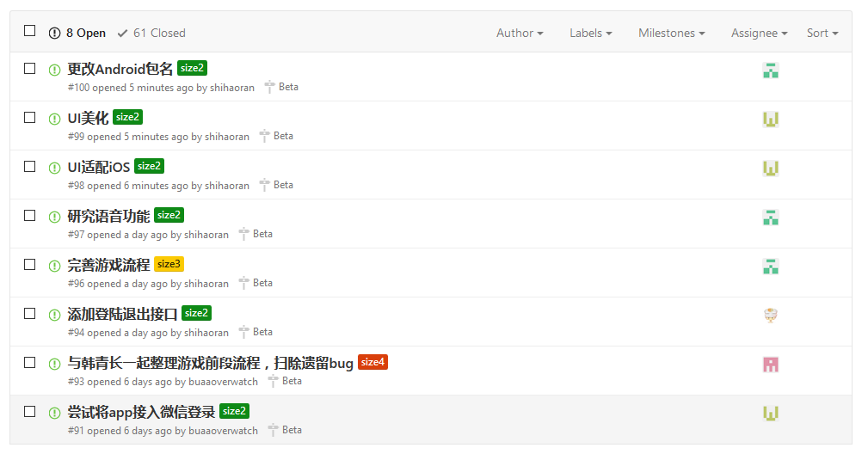Show the 61 Closed issues
Image resolution: width=868 pixels, height=460 pixels.
click(x=151, y=34)
